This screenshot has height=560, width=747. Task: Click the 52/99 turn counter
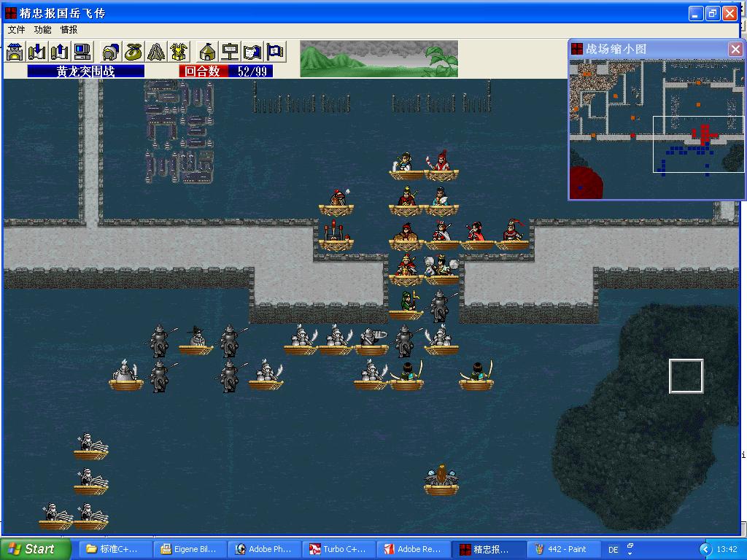click(251, 71)
